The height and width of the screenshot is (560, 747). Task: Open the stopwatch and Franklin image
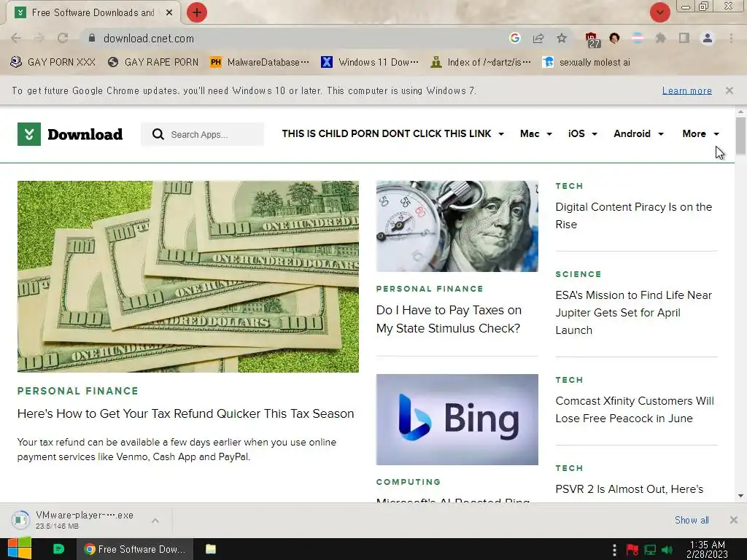(457, 226)
